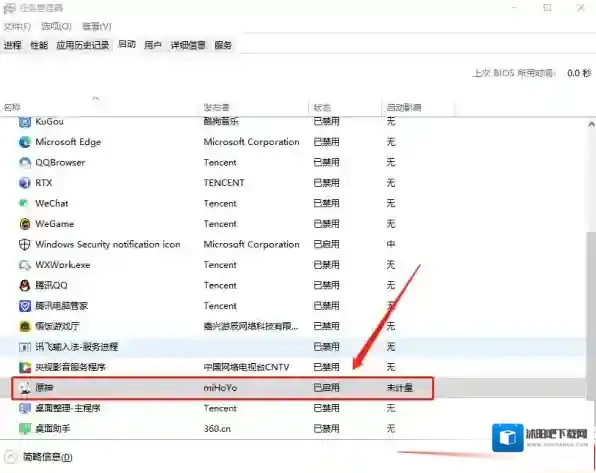This screenshot has width=596, height=473.
Task: Click the green WeChat icon
Action: (24, 203)
